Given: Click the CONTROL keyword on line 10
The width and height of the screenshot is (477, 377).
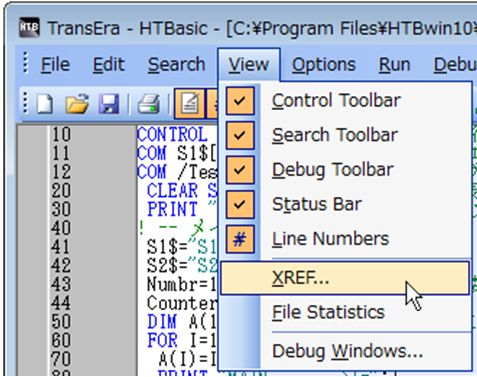Looking at the screenshot, I should pyautogui.click(x=172, y=135).
